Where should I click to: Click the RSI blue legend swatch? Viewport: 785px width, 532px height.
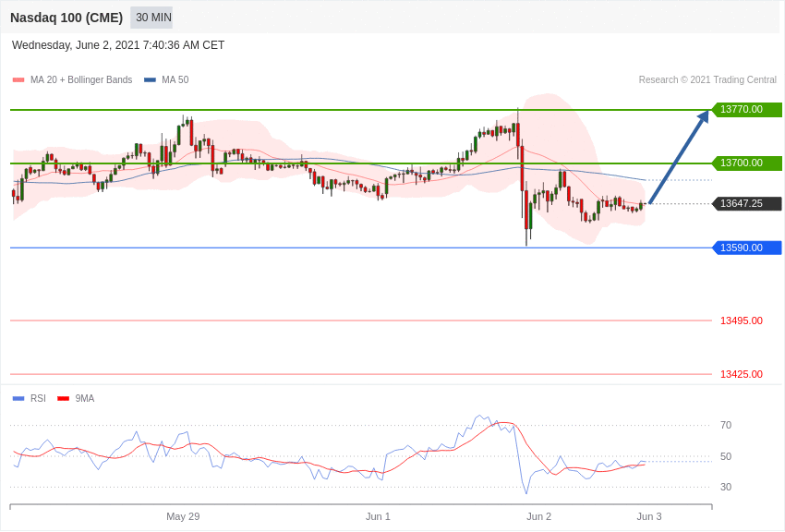[x=18, y=399]
